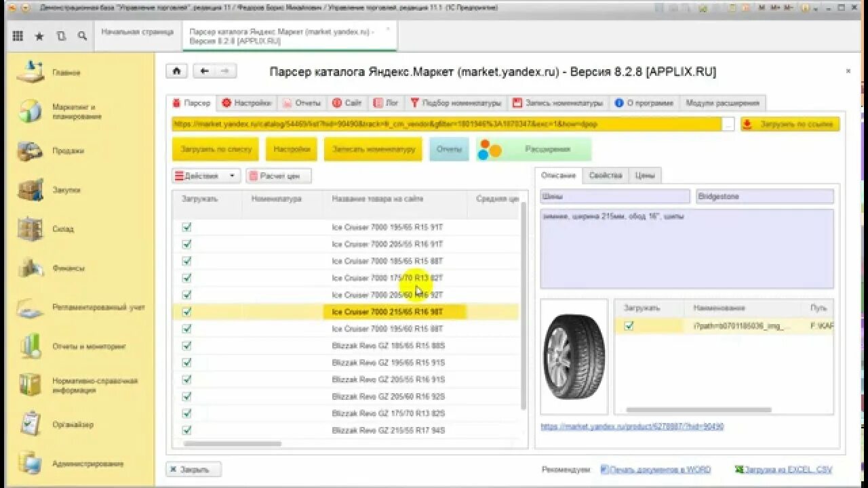The height and width of the screenshot is (488, 868).
Task: Click the horizontal scrollbar of product list
Action: (232, 444)
